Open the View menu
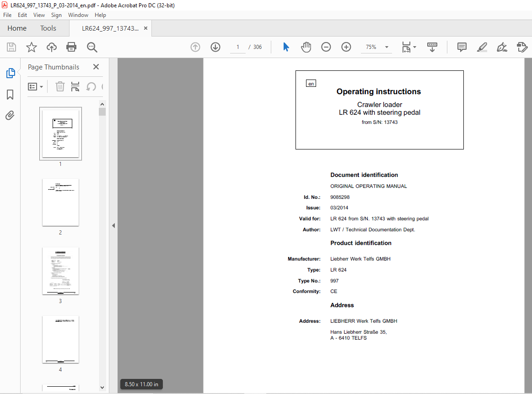532x394 pixels. [39, 15]
